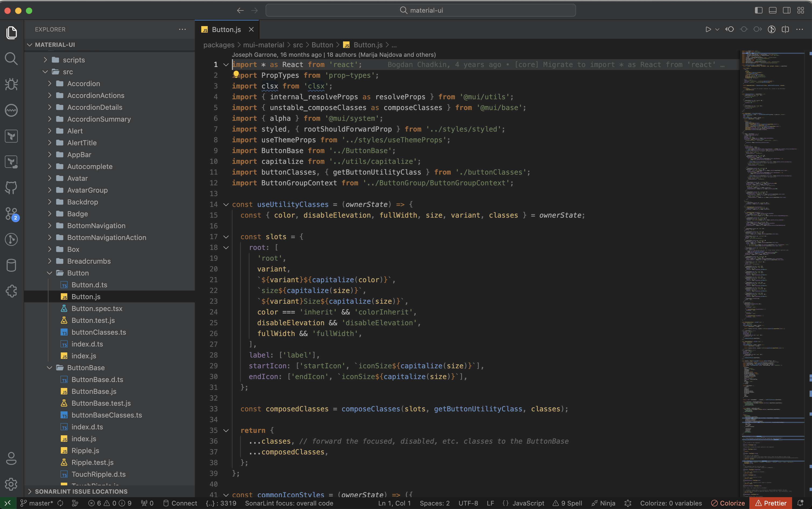Image resolution: width=812 pixels, height=509 pixels.
Task: Click master branch in status bar
Action: [37, 503]
